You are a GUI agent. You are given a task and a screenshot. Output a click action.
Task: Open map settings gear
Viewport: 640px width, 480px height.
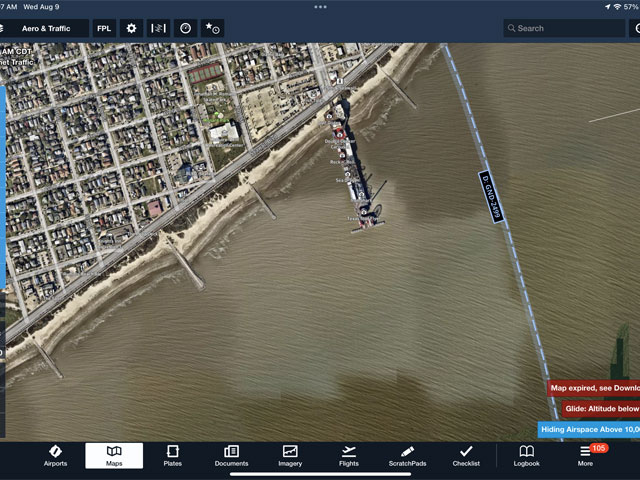click(131, 29)
